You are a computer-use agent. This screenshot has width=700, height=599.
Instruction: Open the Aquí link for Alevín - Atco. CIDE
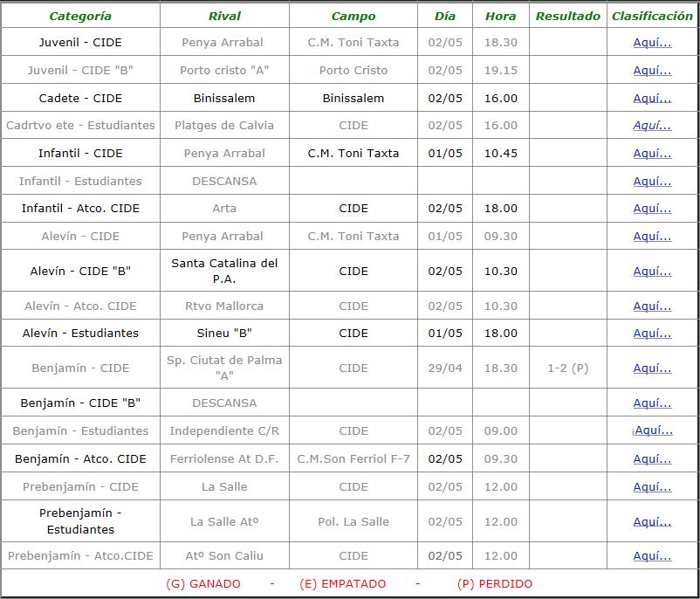click(652, 306)
